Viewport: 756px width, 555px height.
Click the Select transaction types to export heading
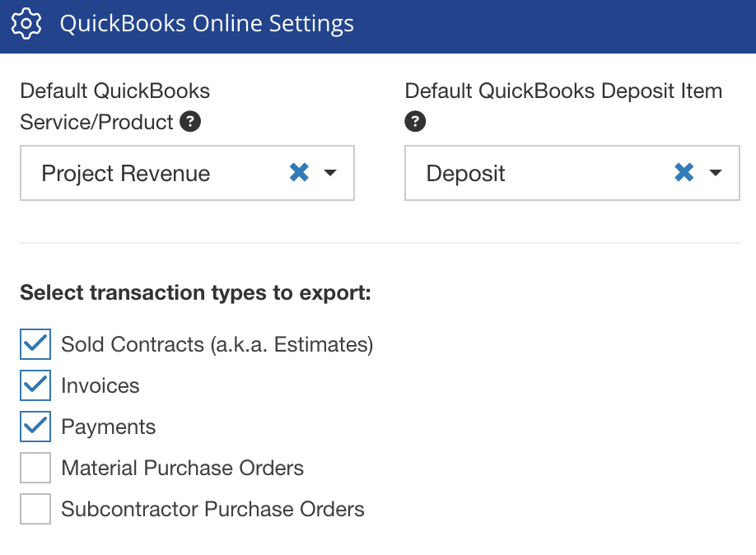pos(195,292)
